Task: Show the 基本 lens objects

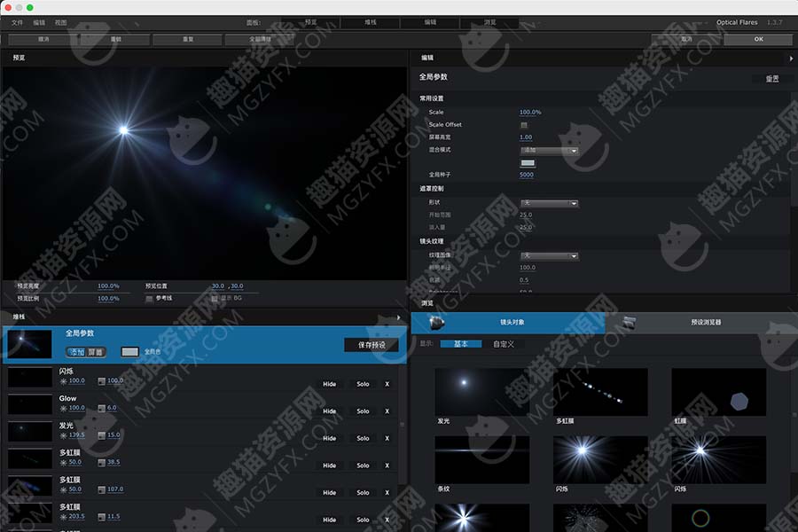Action: point(460,344)
